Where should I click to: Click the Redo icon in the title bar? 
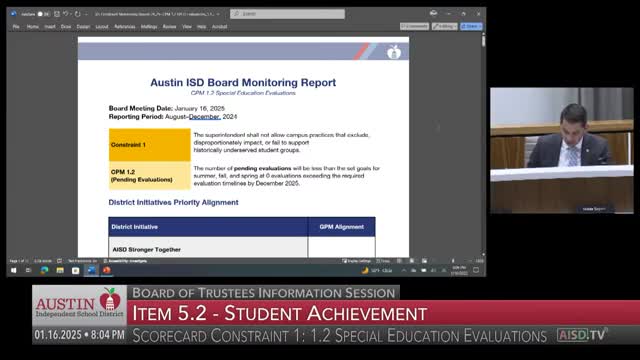tap(77, 14)
